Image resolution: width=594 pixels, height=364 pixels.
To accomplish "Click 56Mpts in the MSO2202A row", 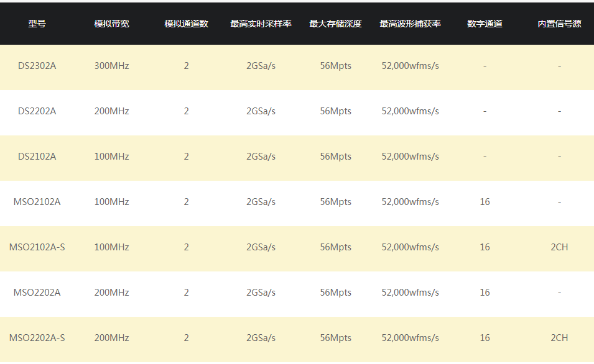I will pos(335,293).
